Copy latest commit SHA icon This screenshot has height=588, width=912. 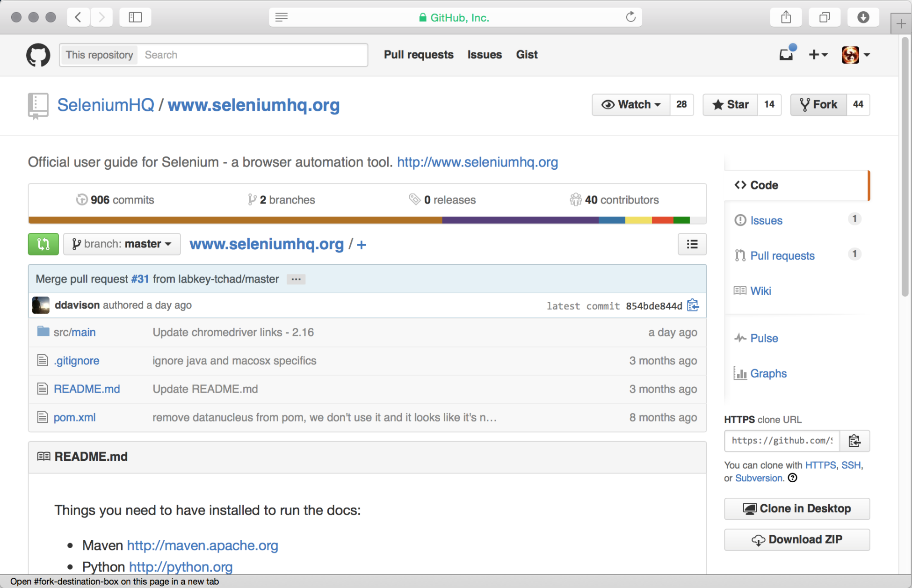click(x=693, y=305)
